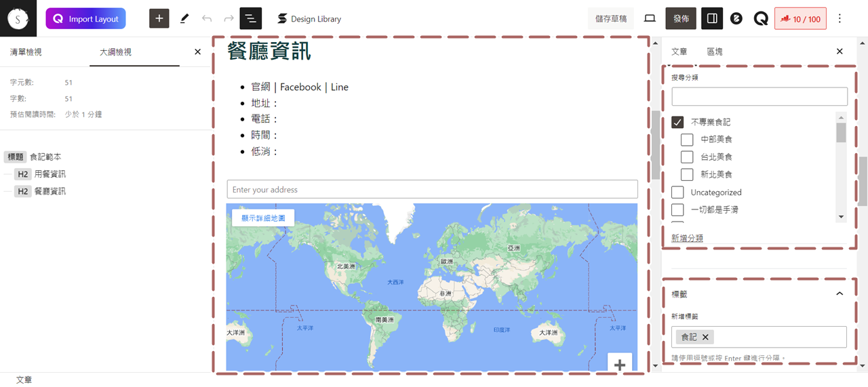This screenshot has height=387, width=868.
Task: Collapse the 標籤 panel chevron
Action: (x=840, y=293)
